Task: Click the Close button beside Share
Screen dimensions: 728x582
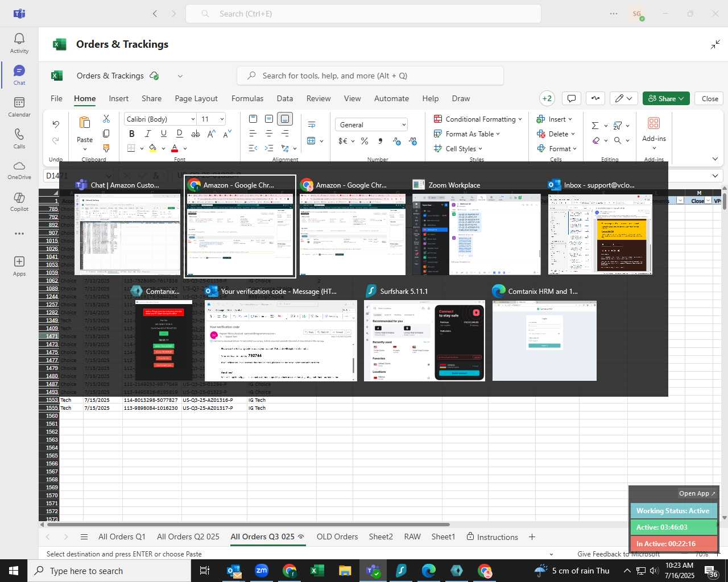Action: (710, 98)
